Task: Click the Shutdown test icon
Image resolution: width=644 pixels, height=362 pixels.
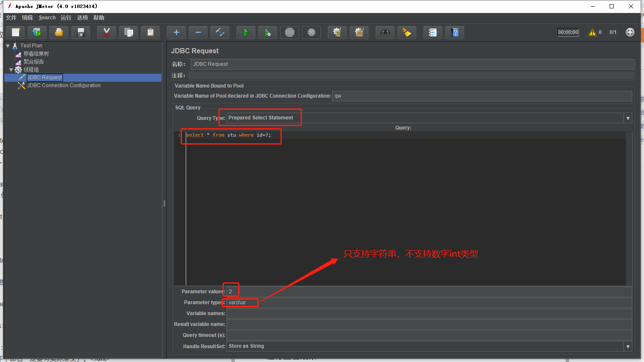Action: click(x=312, y=32)
